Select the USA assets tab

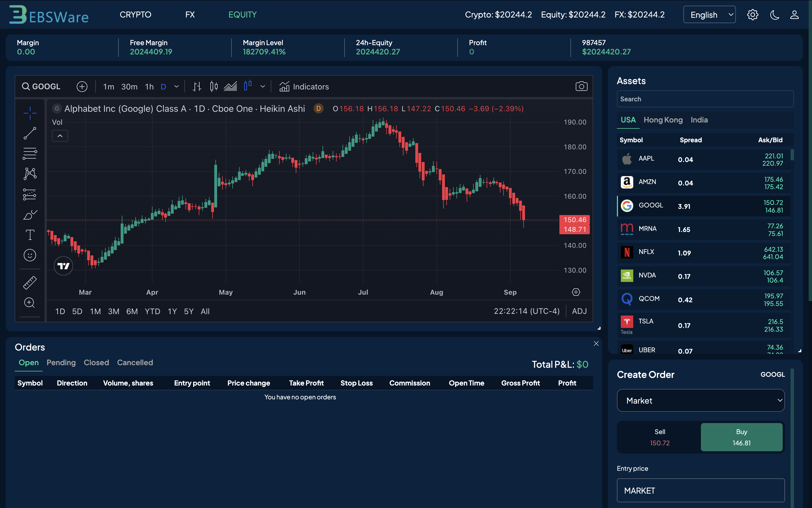tap(628, 120)
